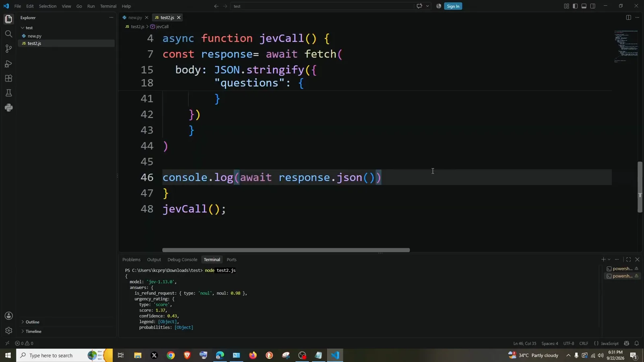Screen dimensions: 644x362
Task: Switch to the Problems panel tab
Action: tap(131, 260)
